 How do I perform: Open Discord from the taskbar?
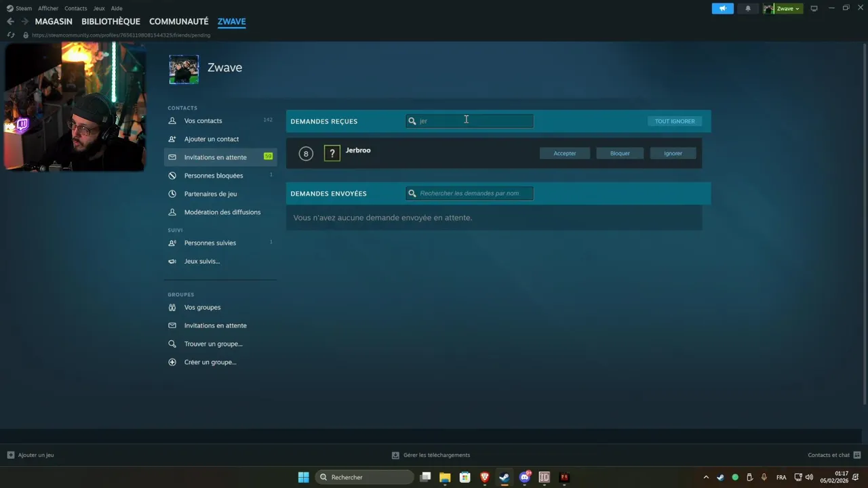524,477
